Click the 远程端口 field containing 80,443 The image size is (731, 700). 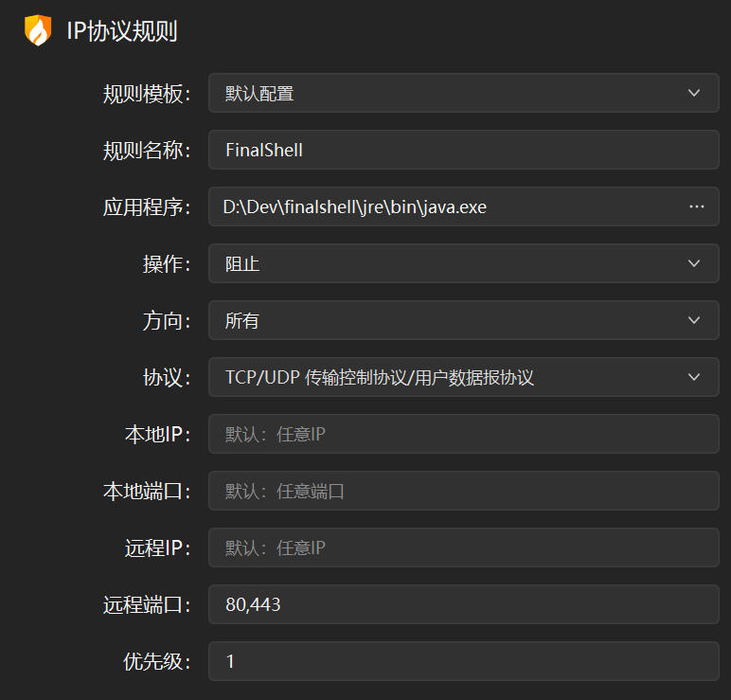click(463, 604)
